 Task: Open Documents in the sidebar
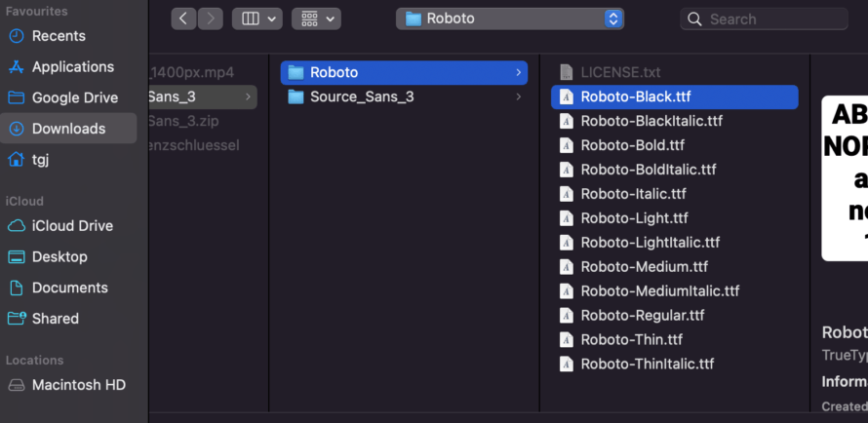[x=69, y=288]
